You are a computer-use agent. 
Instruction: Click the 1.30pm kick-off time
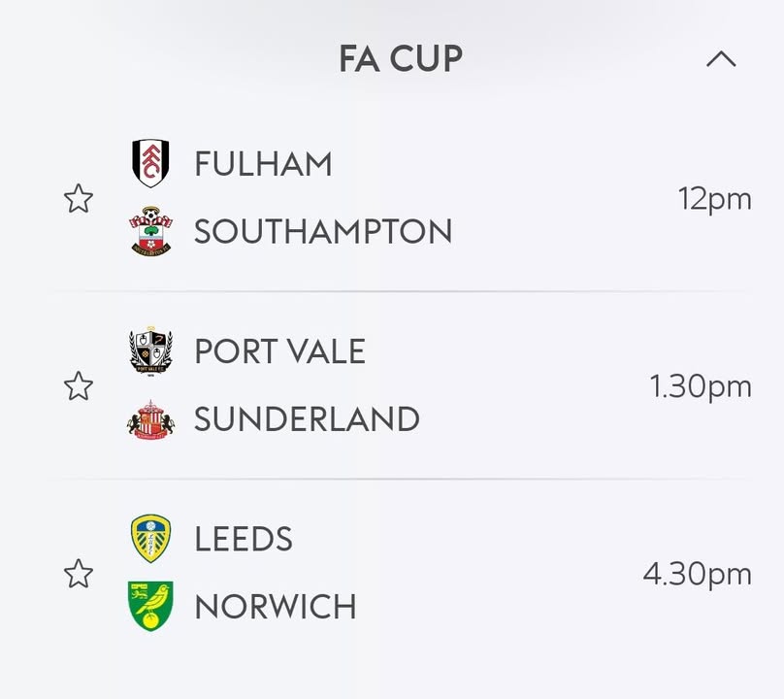(x=701, y=386)
